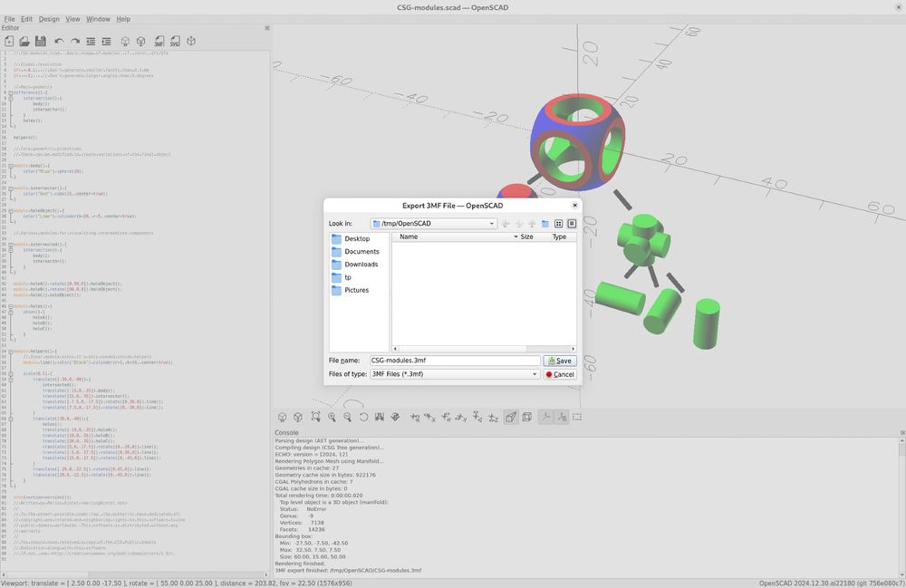Click the Zoom Out magnifier icon
Screen dimensions: 906x588
[347, 417]
